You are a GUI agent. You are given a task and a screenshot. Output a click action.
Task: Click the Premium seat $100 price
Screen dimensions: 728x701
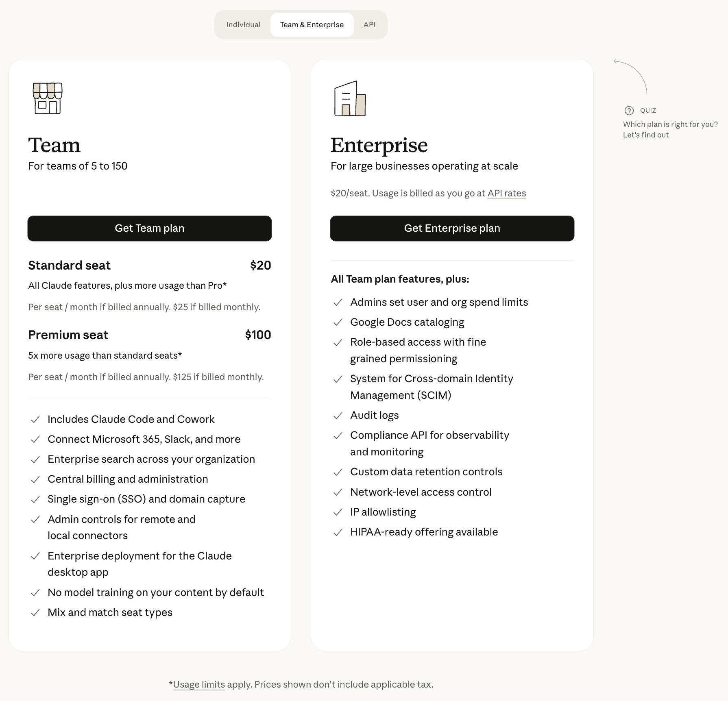(x=257, y=335)
